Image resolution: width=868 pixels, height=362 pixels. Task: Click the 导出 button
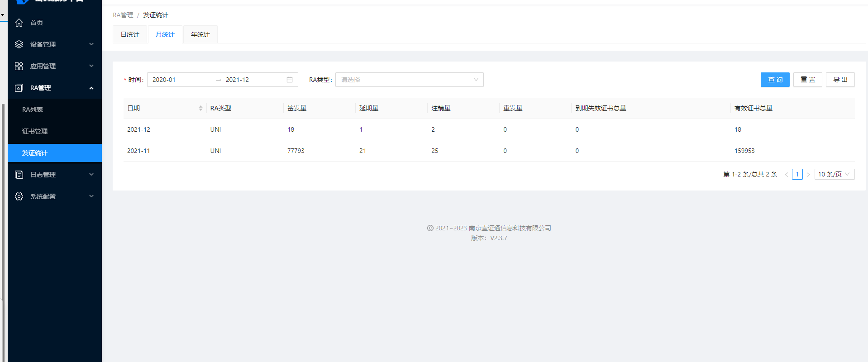click(840, 80)
